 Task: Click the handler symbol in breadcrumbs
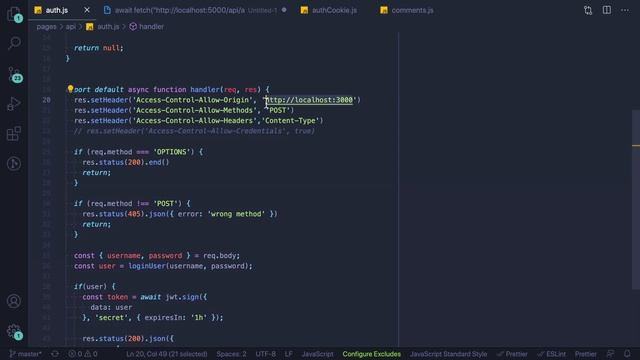pos(147,27)
